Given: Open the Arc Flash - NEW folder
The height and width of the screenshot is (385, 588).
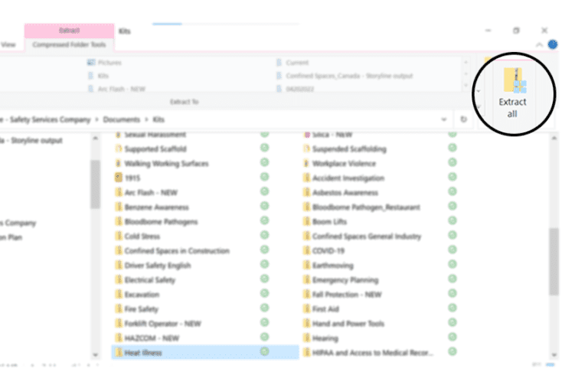Looking at the screenshot, I should [151, 193].
